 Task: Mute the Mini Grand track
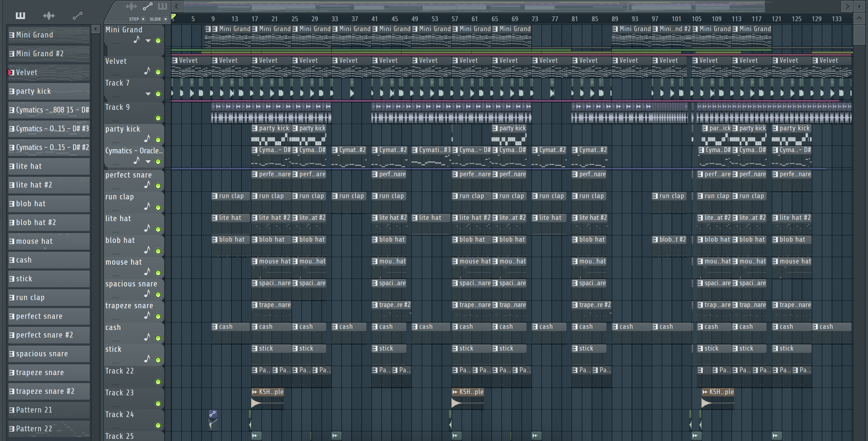[158, 41]
